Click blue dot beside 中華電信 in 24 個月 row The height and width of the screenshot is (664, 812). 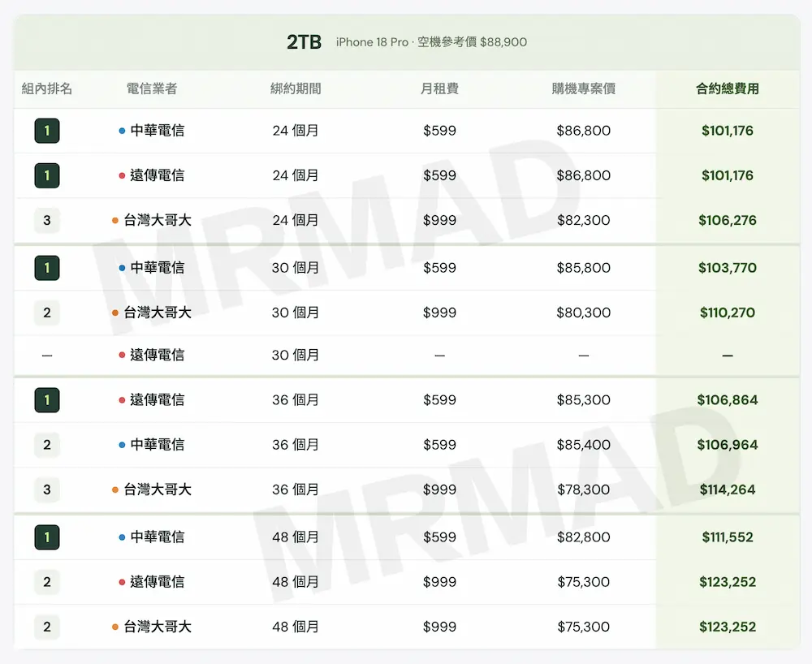[123, 131]
